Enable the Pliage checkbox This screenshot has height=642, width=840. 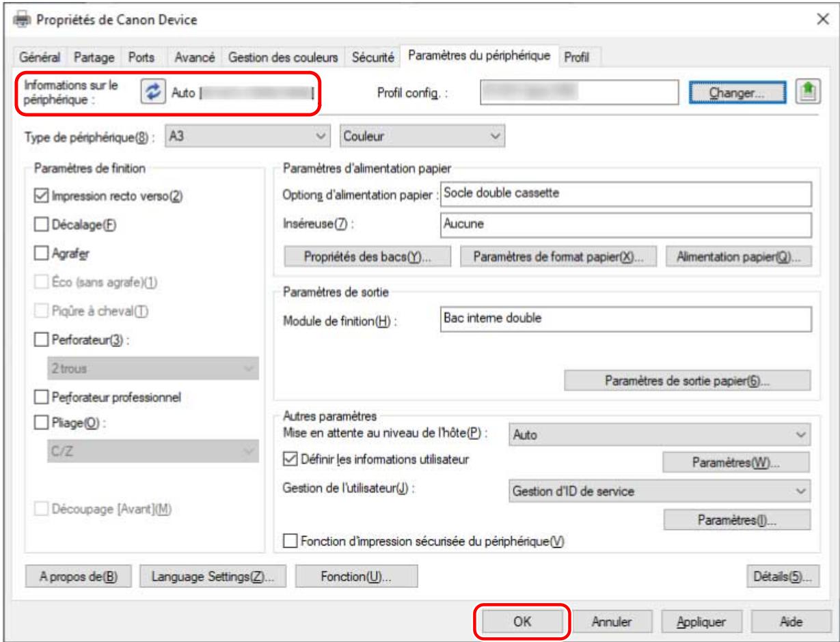coord(42,422)
